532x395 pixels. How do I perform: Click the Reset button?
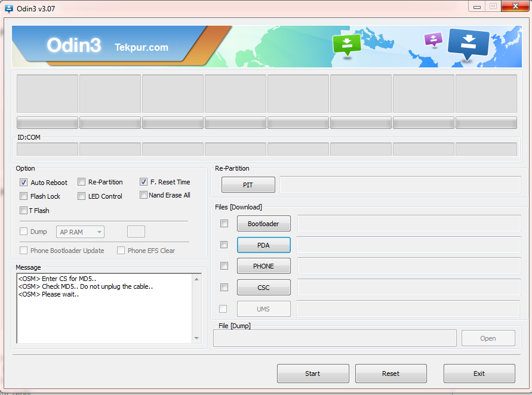point(391,374)
